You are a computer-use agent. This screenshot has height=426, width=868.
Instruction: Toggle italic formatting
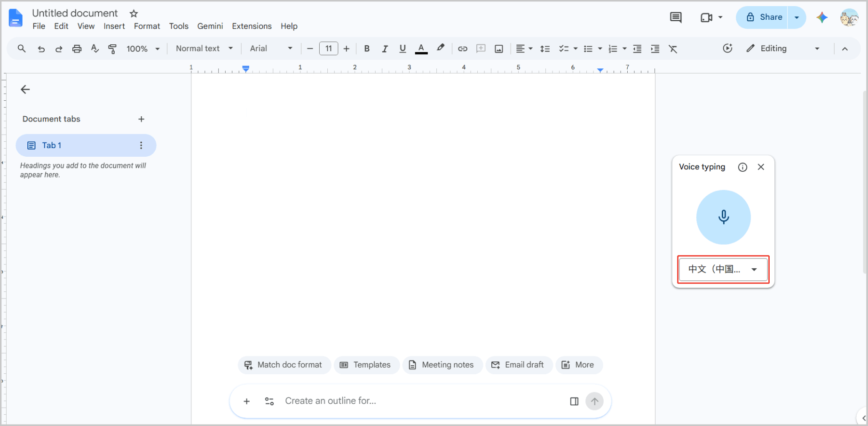tap(385, 48)
